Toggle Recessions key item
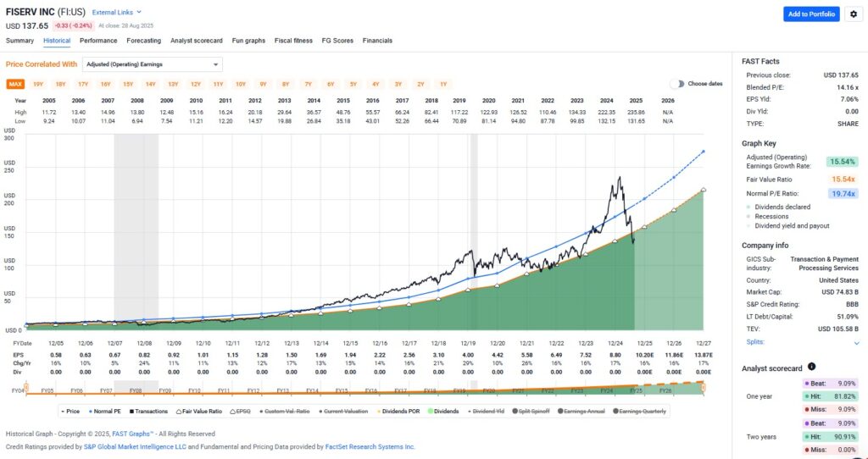Viewport: 868px width, 459px height. [768, 216]
